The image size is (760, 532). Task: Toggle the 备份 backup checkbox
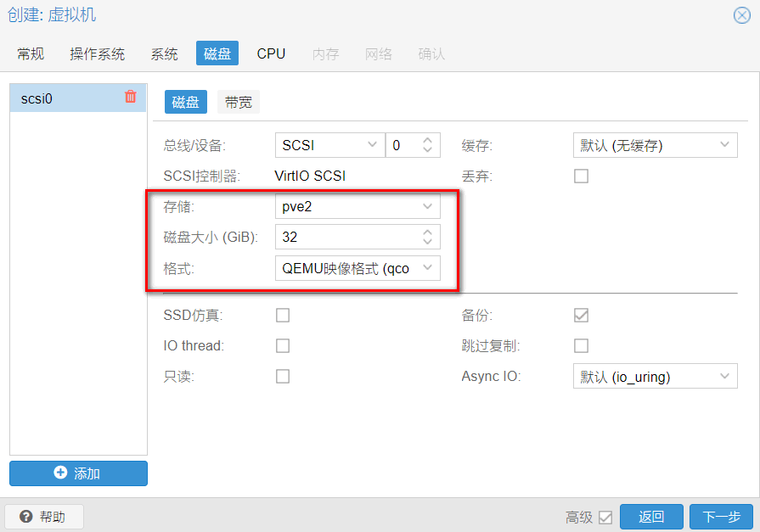tap(581, 316)
